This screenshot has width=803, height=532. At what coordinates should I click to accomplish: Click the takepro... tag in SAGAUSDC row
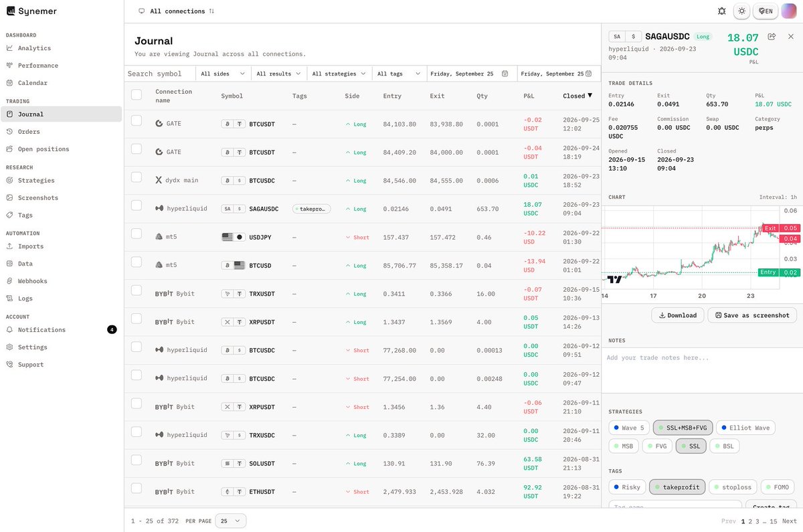tap(312, 209)
